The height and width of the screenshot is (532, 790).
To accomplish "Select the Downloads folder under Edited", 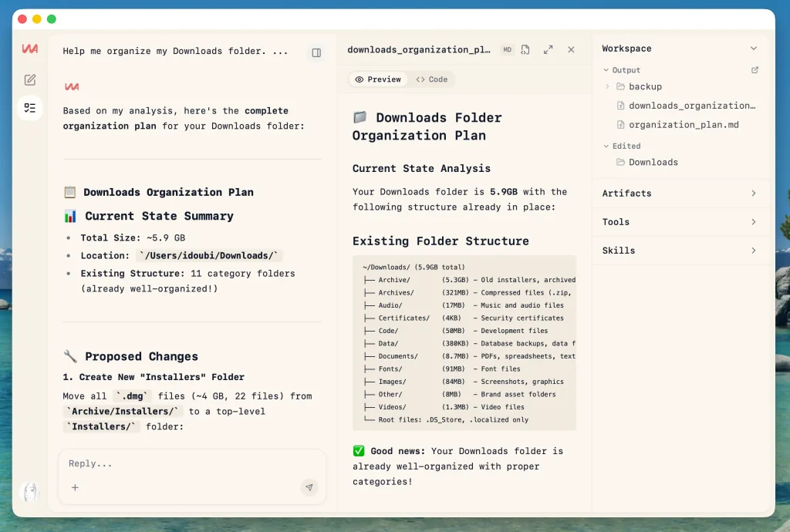I will 653,163.
